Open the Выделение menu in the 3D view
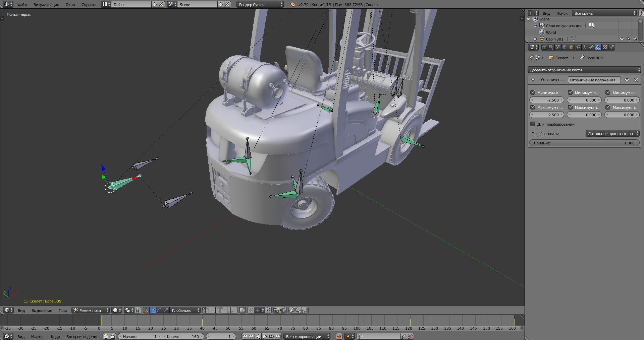Viewport: 644px width, 340px height. pyautogui.click(x=42, y=310)
